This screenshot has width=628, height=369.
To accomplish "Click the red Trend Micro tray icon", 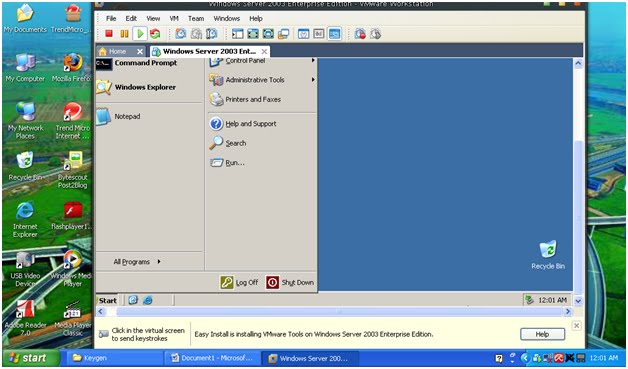I will click(x=559, y=358).
